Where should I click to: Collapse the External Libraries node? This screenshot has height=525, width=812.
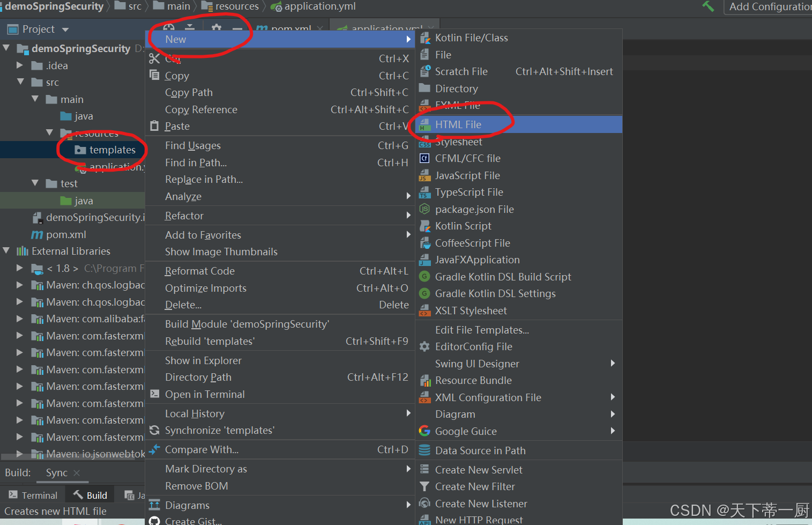(6, 251)
